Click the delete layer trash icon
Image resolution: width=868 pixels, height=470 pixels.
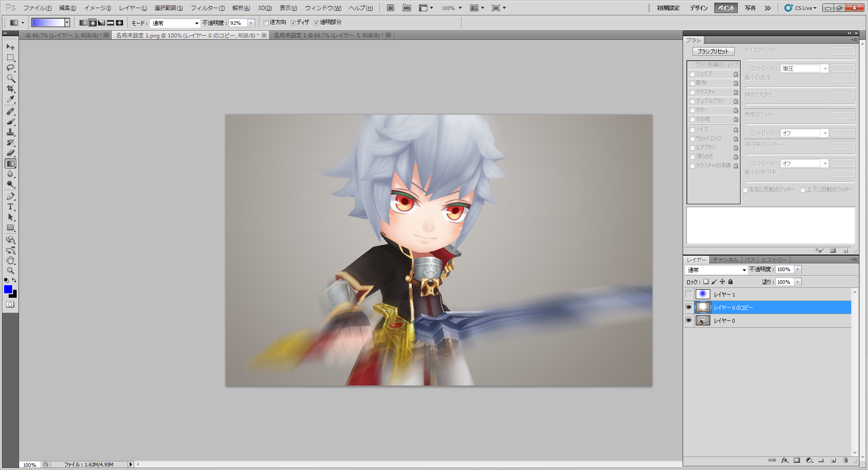pyautogui.click(x=845, y=461)
